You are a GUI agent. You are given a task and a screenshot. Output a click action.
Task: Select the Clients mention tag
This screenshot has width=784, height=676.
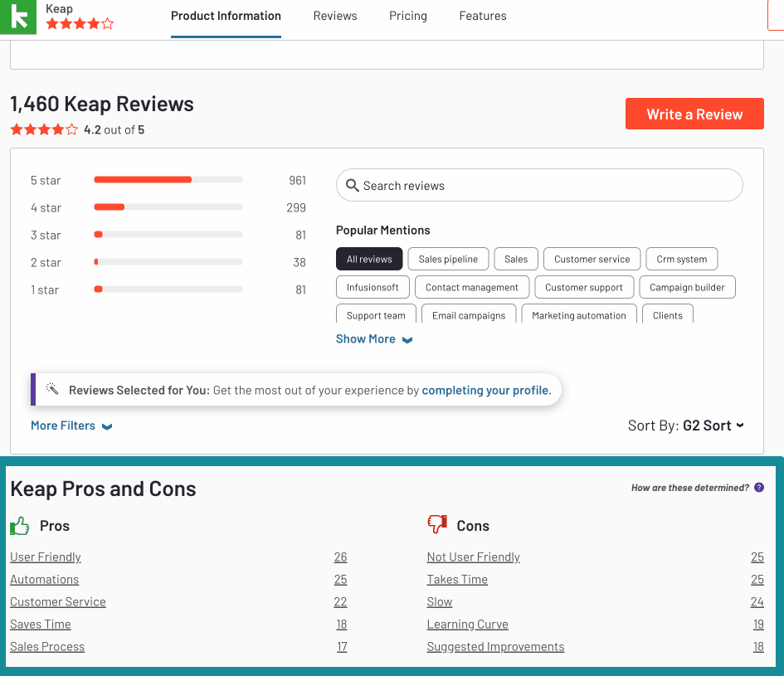pyautogui.click(x=668, y=314)
